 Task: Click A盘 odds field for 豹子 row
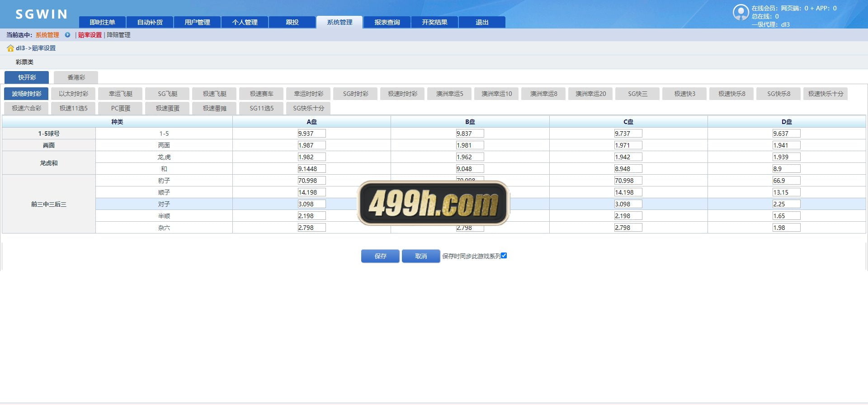click(x=311, y=181)
